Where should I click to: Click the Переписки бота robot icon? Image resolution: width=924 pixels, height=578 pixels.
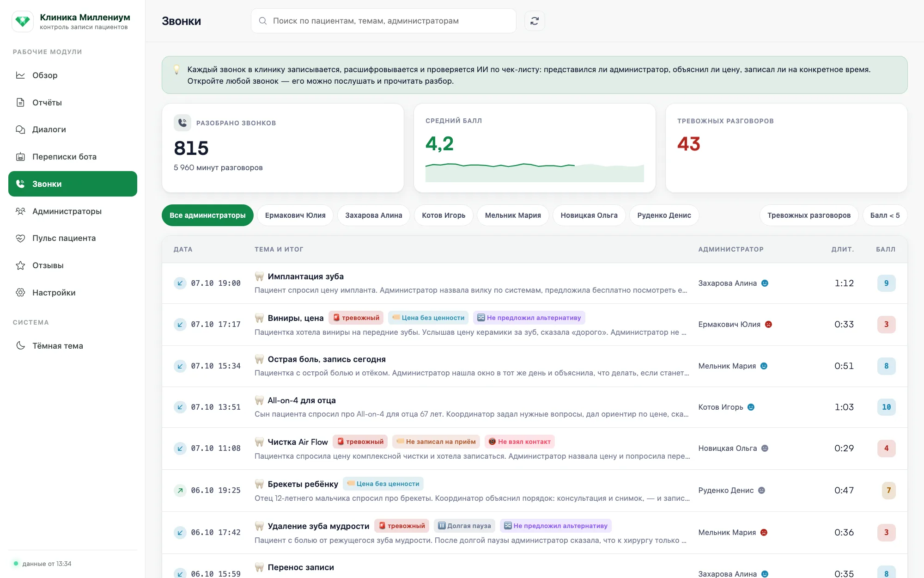coord(20,157)
